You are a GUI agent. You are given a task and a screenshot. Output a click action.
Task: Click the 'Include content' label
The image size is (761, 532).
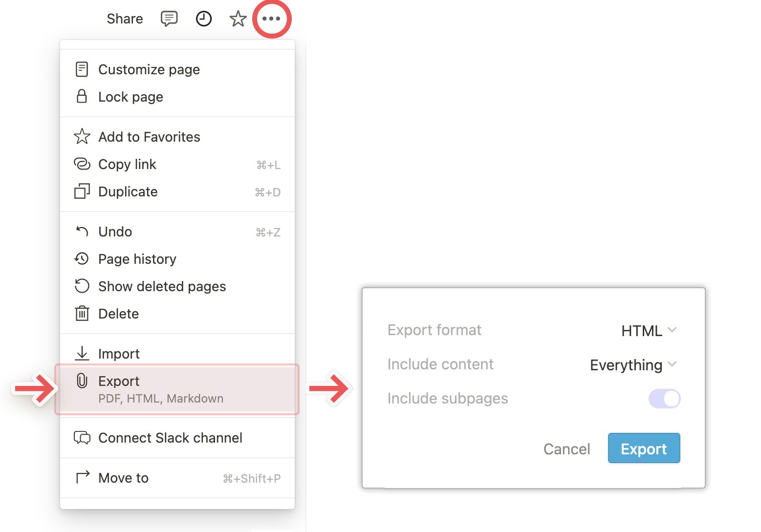(x=440, y=364)
